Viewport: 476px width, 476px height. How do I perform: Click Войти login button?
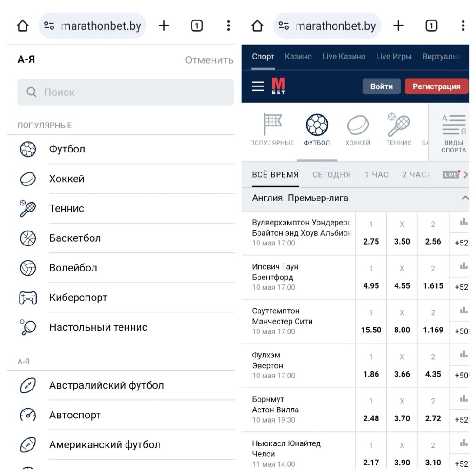point(382,86)
